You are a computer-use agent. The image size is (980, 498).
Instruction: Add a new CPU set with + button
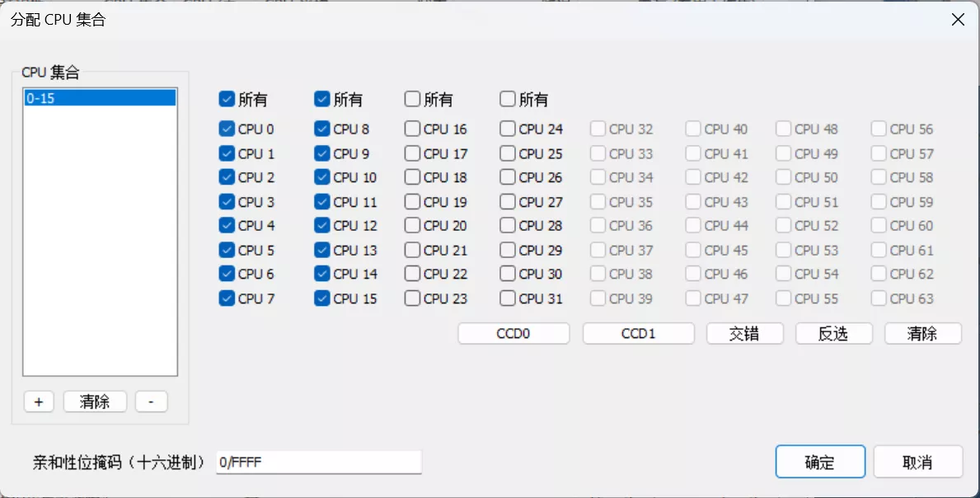[x=38, y=402]
